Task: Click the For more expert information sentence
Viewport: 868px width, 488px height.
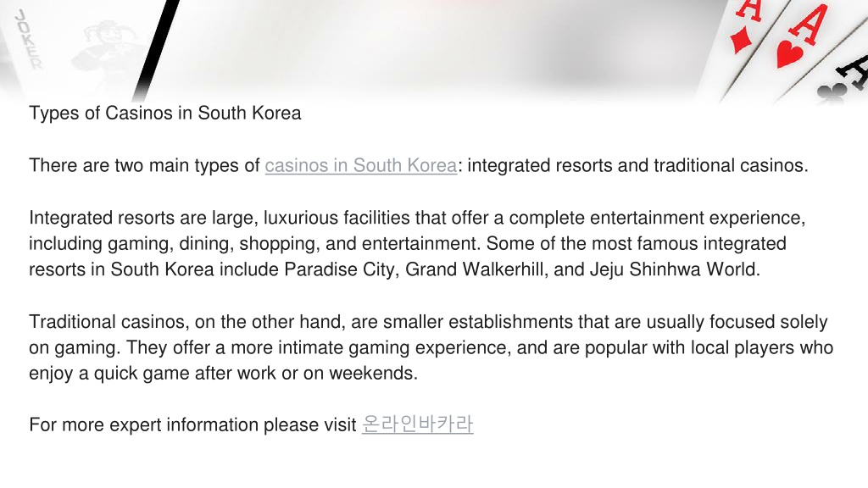Action: click(x=251, y=424)
